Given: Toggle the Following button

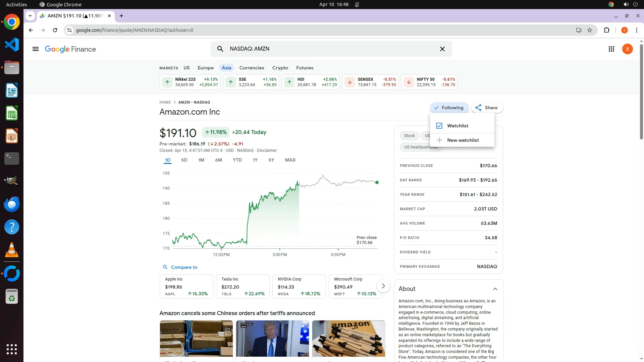Looking at the screenshot, I should pyautogui.click(x=449, y=108).
